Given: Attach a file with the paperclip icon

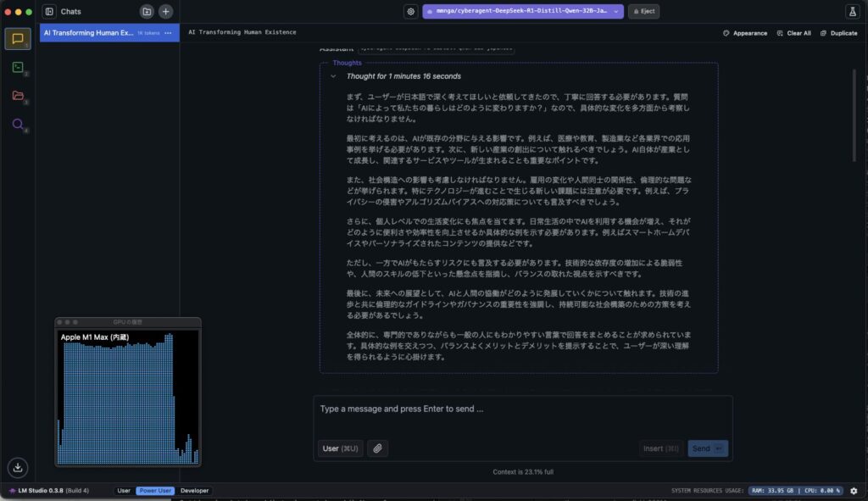Looking at the screenshot, I should click(x=377, y=448).
